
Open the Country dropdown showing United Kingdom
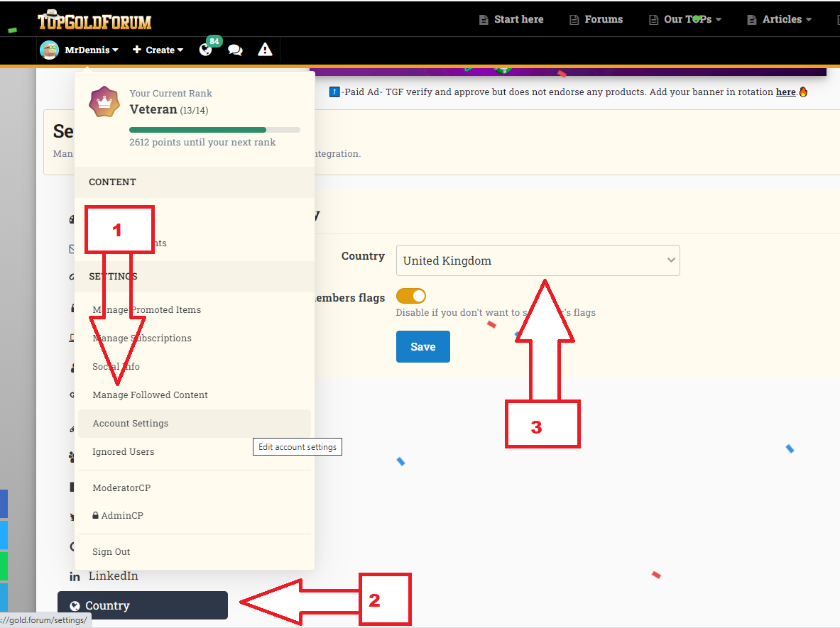pos(538,260)
